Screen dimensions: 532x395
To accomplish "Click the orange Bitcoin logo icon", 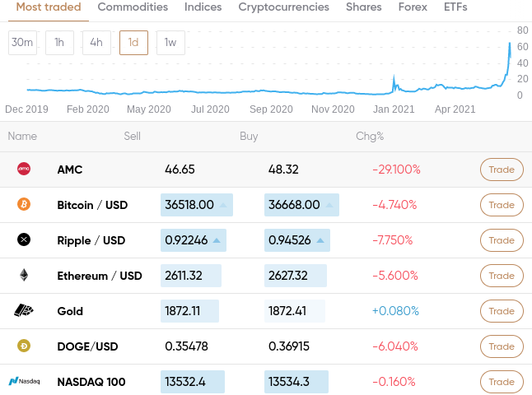I will click(x=24, y=204).
